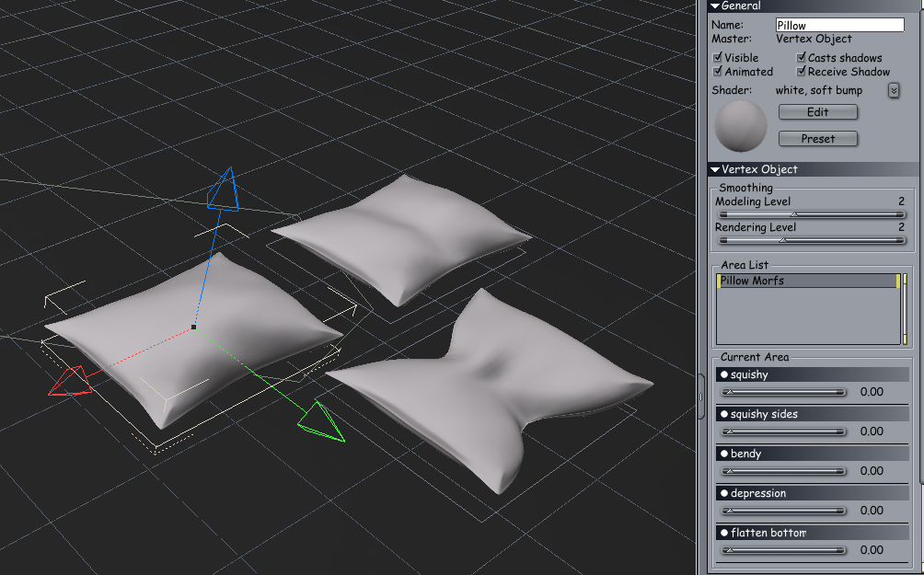
Task: Select the pillow with the axis manipulator
Action: [x=193, y=339]
